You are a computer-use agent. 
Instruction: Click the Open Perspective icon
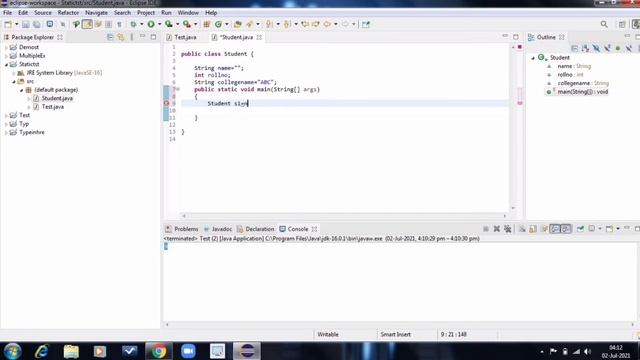[x=622, y=24]
